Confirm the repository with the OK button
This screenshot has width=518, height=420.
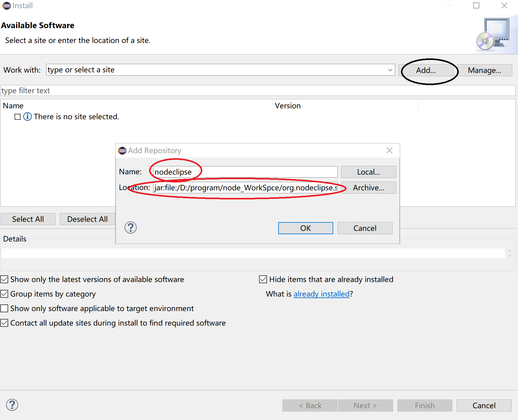pos(305,228)
